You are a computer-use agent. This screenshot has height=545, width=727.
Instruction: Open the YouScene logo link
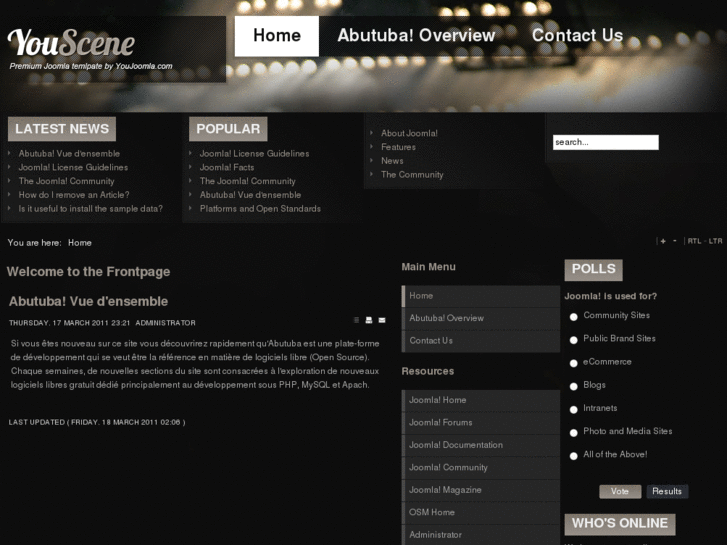[x=71, y=43]
